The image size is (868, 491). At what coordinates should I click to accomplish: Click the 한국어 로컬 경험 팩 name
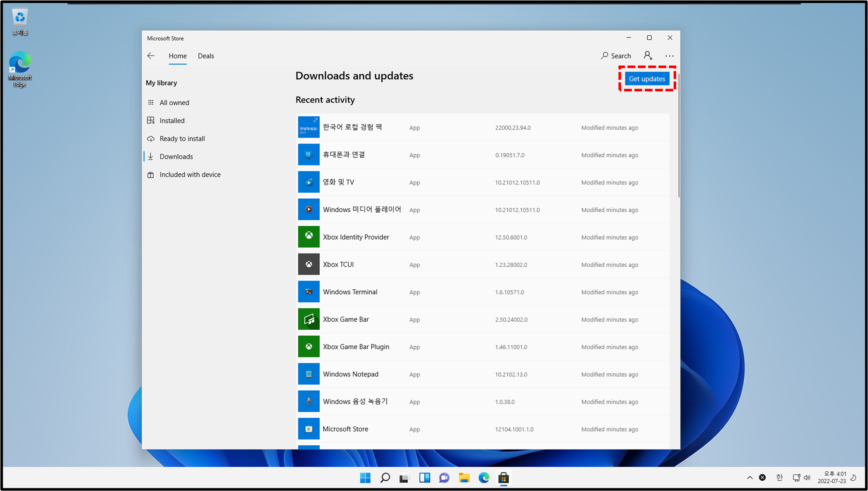(353, 127)
